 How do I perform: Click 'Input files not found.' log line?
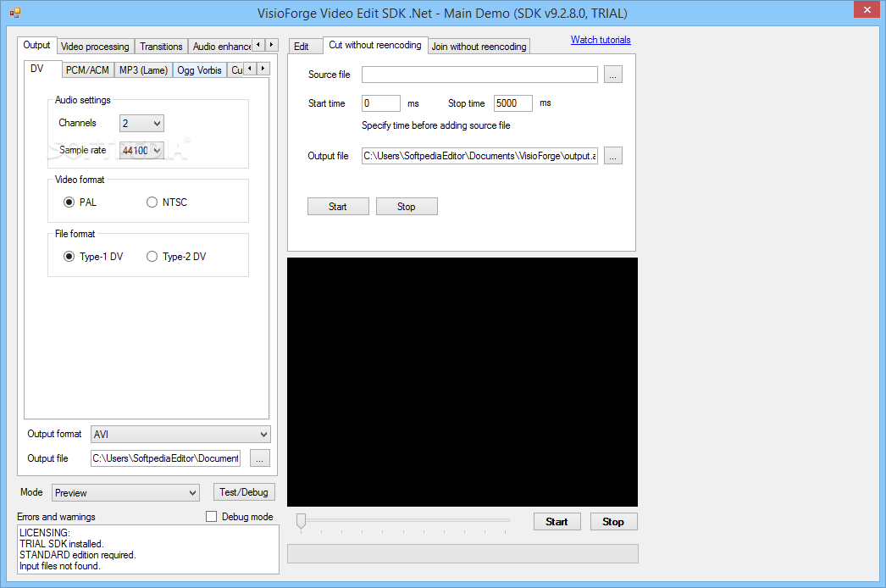[60, 566]
